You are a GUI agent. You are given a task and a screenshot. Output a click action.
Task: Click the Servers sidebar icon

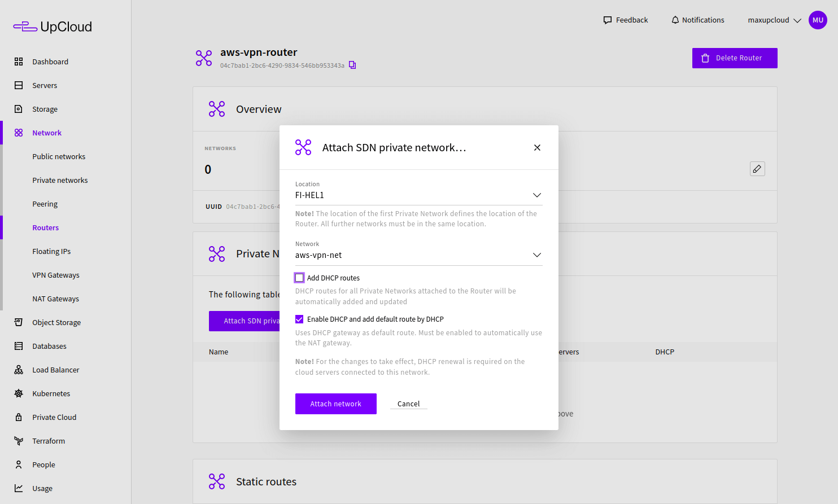coord(19,85)
